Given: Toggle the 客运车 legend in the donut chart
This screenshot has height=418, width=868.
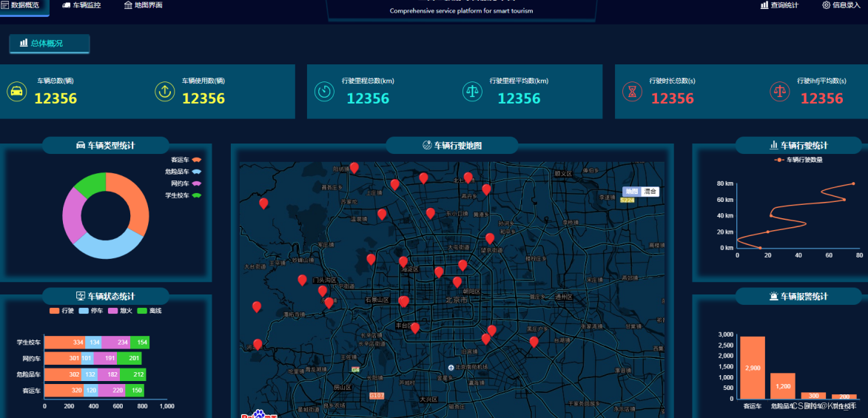Looking at the screenshot, I should 186,160.
